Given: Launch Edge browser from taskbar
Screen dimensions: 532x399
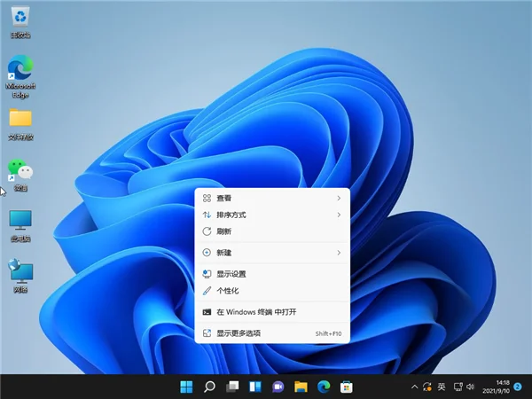Looking at the screenshot, I should [x=324, y=387].
